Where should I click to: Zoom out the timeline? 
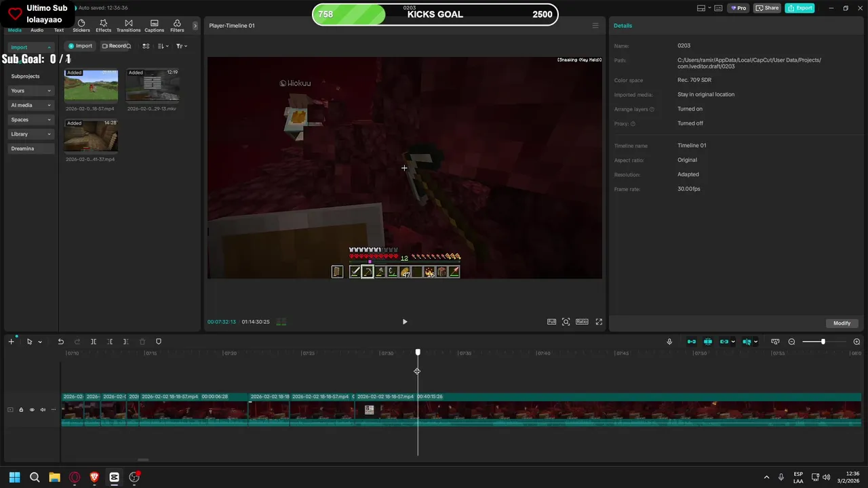click(x=791, y=342)
